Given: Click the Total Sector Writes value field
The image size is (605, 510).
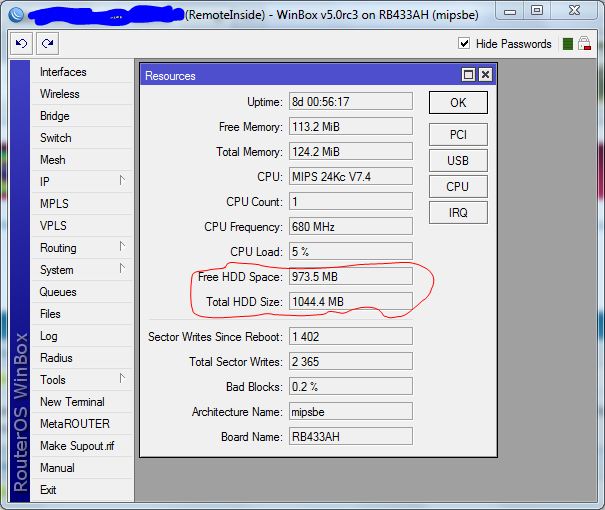Looking at the screenshot, I should tap(351, 361).
